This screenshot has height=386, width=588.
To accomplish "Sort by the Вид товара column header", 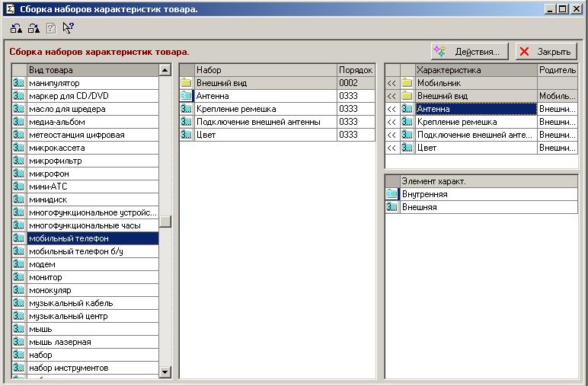I will (x=91, y=70).
